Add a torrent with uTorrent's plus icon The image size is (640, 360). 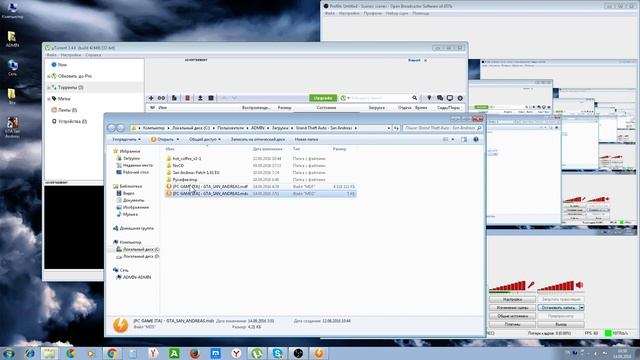151,98
